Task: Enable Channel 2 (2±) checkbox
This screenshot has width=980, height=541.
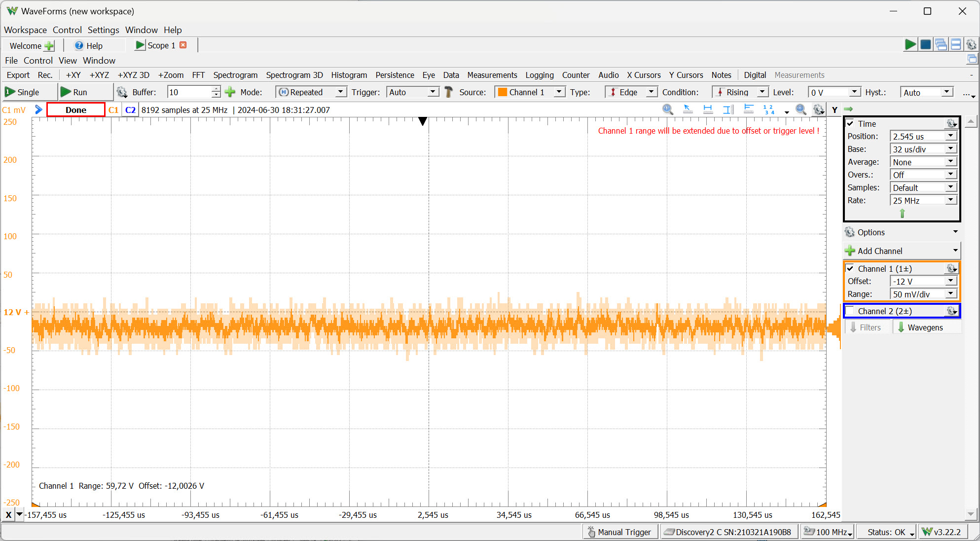Action: [850, 311]
